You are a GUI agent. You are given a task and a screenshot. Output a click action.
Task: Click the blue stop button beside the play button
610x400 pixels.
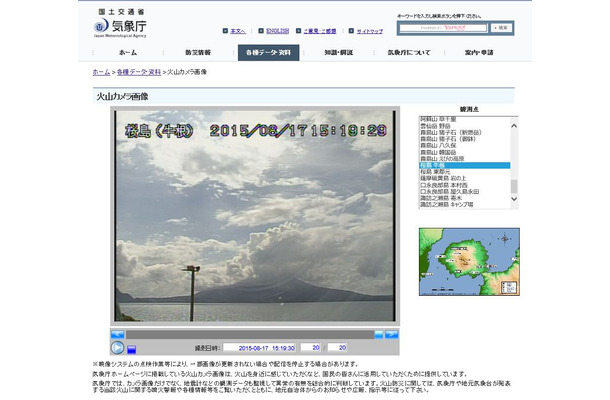(131, 349)
